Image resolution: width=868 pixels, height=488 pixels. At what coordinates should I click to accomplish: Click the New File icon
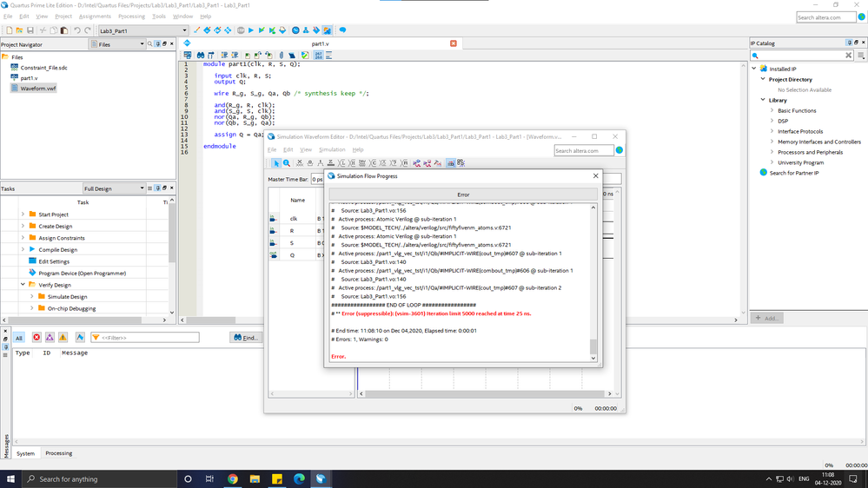(x=9, y=30)
